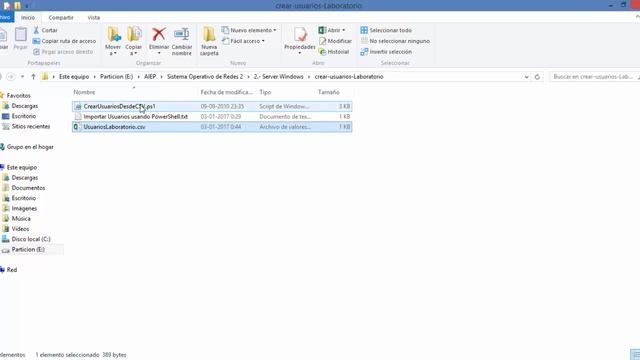Open the Fácil acceso dropdown
640x360 pixels.
click(243, 41)
